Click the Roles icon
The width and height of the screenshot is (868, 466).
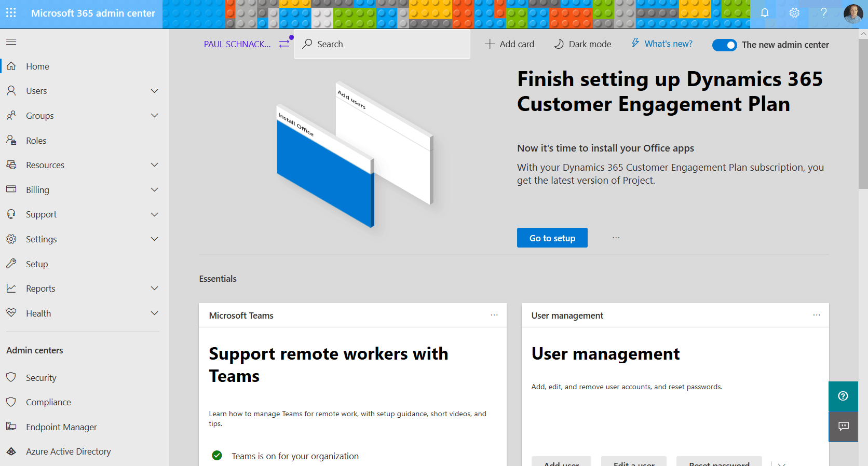pos(11,140)
